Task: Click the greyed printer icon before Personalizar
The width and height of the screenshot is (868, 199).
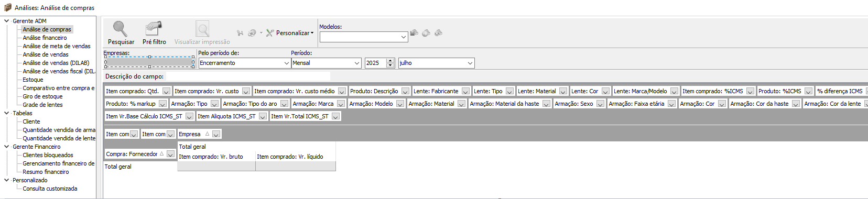Action: click(252, 33)
